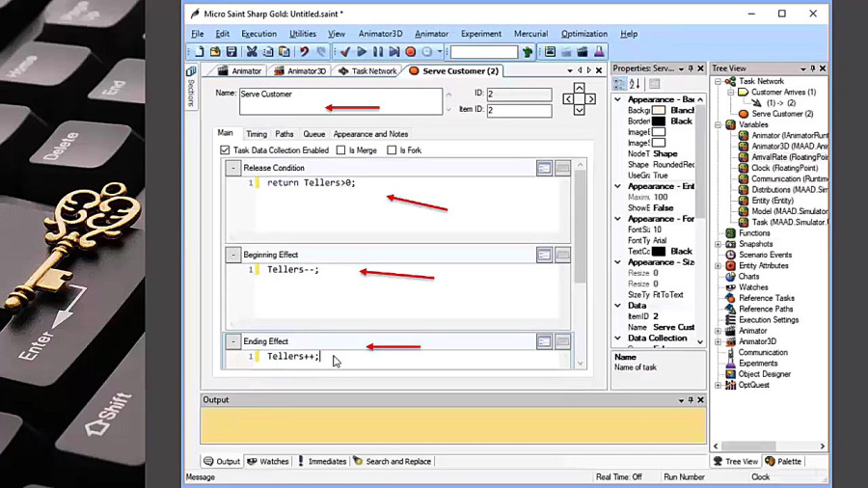Viewport: 868px width, 488px height.
Task: Switch to the Animator3D document tab
Action: click(301, 70)
